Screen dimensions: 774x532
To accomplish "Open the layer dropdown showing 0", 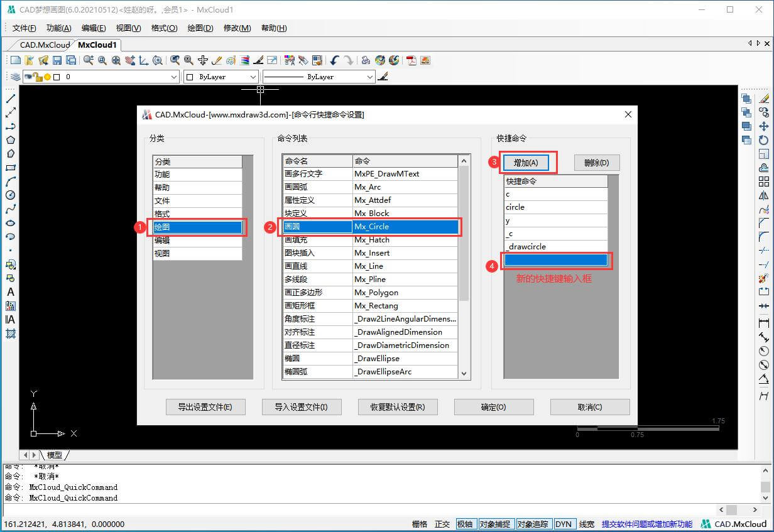I will [101, 77].
